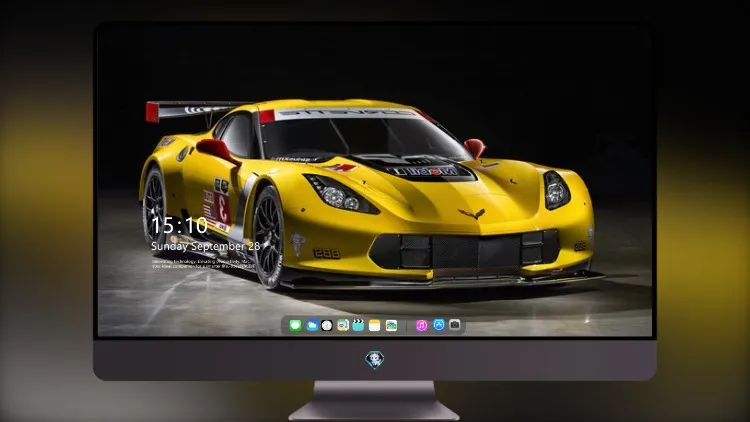Open the Clock app in the dock
750x422 pixels.
pyautogui.click(x=327, y=325)
